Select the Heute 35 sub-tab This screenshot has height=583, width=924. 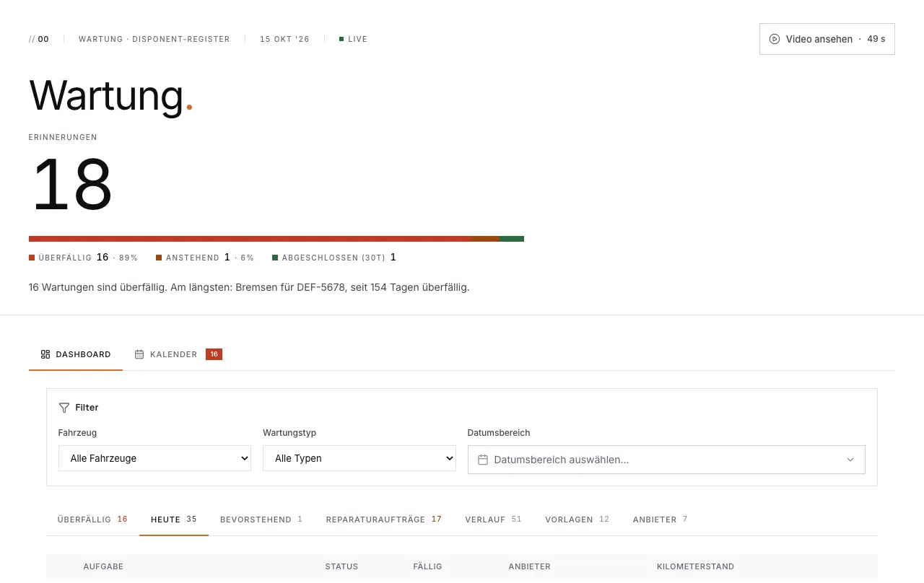(174, 520)
